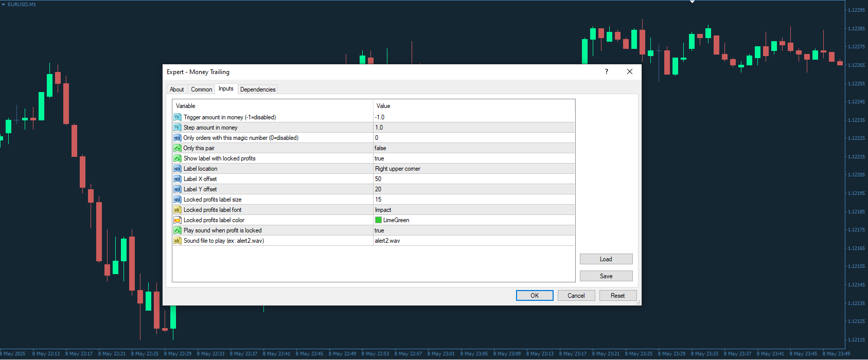Select the 'Trigger amount in money' variable name
The height and width of the screenshot is (360, 868).
[229, 117]
